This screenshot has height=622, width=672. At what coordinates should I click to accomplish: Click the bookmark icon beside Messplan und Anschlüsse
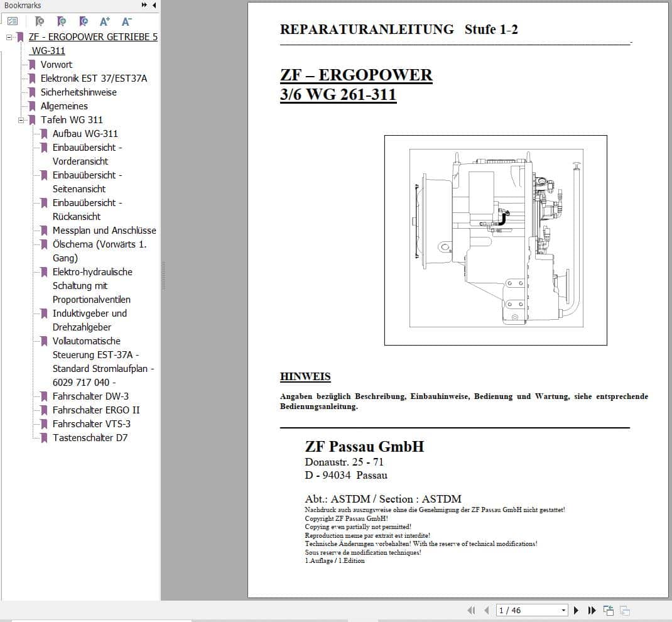coord(44,230)
